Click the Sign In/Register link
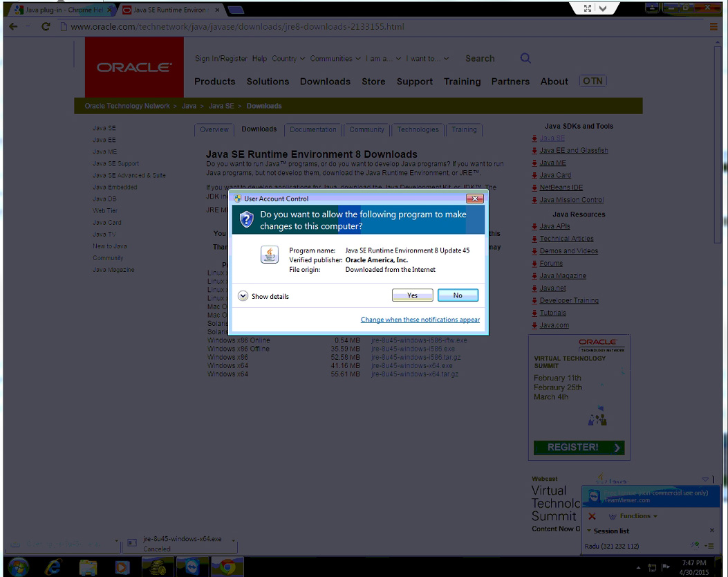 pyautogui.click(x=221, y=59)
